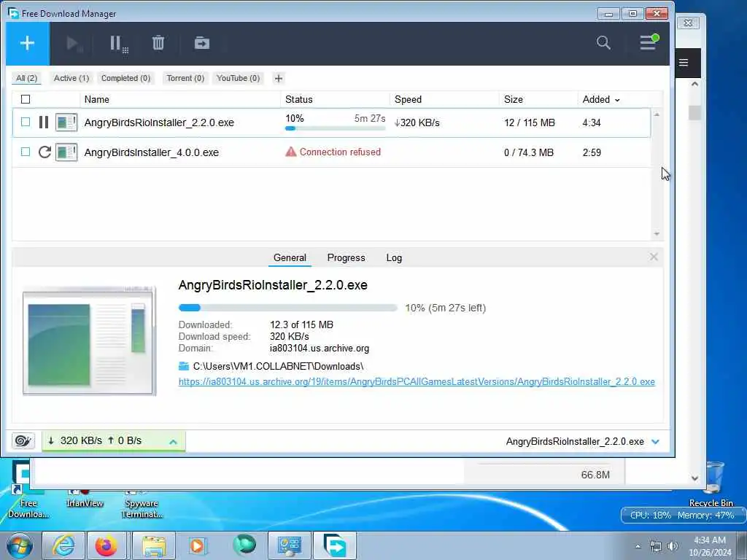
Task: Sort list by Name column header
Action: (97, 99)
